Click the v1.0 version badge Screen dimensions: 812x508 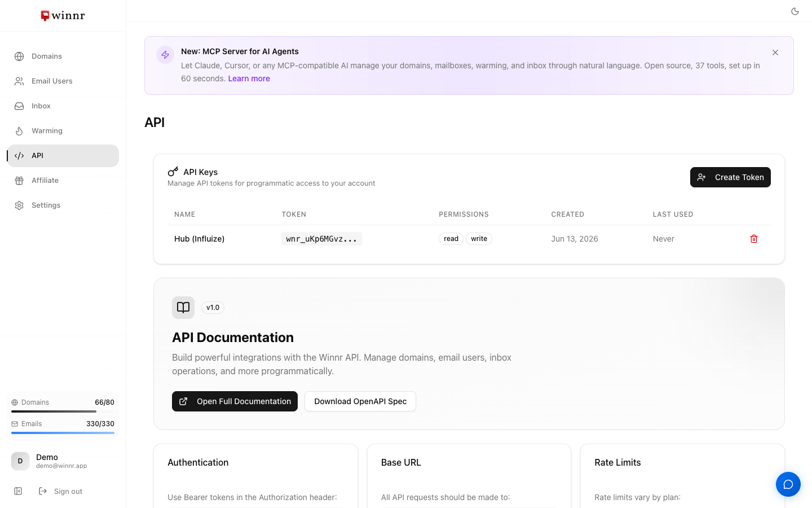coord(213,308)
